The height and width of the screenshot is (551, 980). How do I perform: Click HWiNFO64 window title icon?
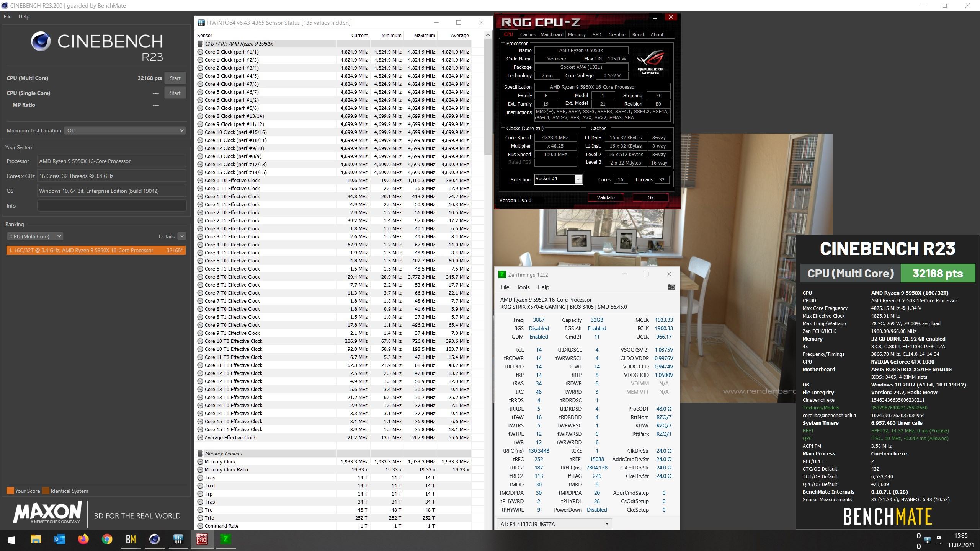click(201, 23)
